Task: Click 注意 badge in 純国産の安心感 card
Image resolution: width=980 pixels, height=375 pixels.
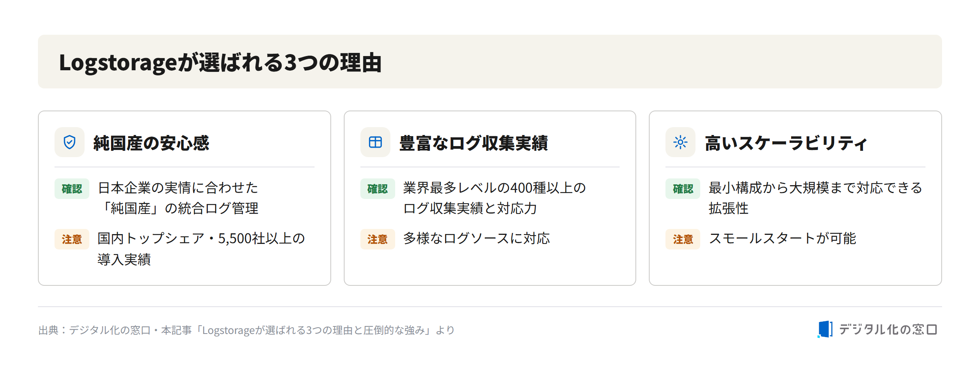Action: click(72, 239)
